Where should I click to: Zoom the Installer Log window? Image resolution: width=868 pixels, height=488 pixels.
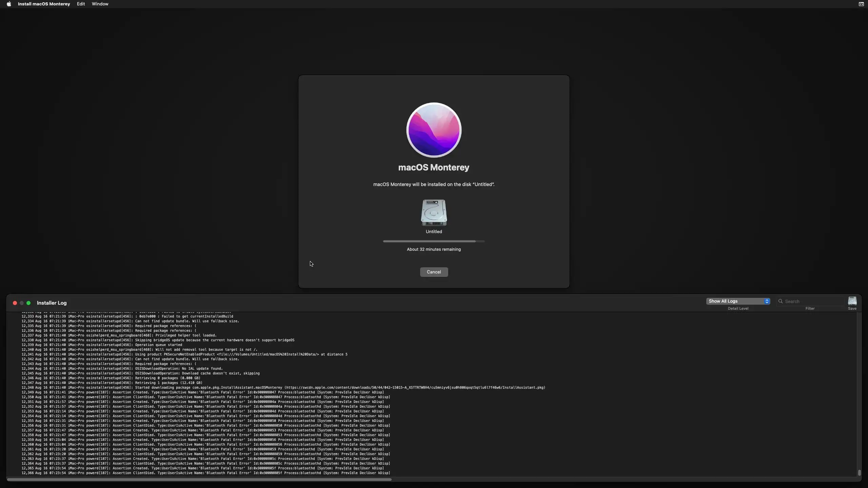(x=28, y=303)
